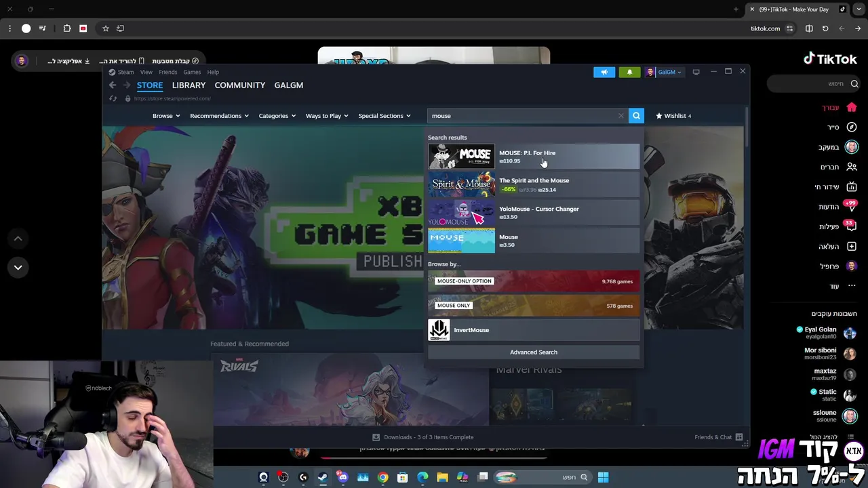Open Steam Big Picture mode icon
868x488 pixels.
click(696, 72)
